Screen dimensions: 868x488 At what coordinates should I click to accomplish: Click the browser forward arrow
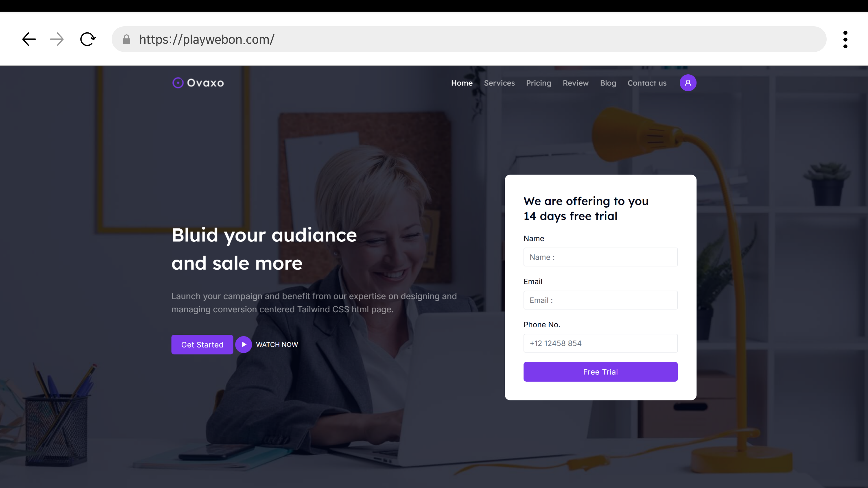point(57,39)
